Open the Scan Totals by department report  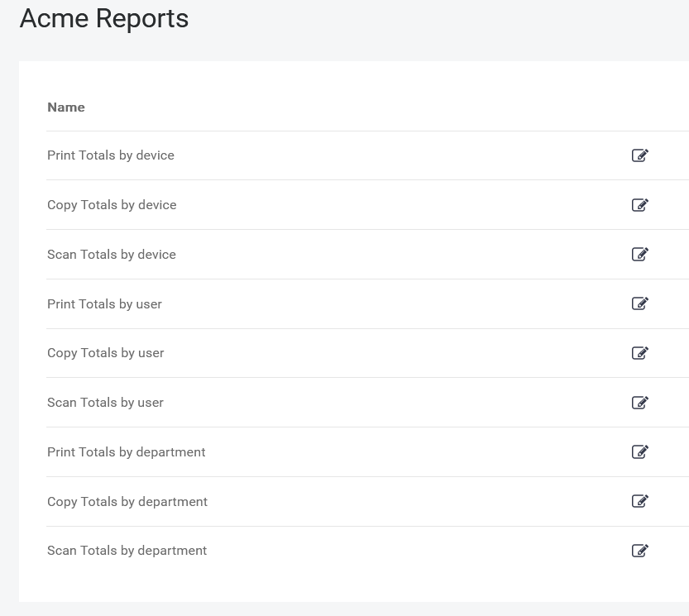127,551
